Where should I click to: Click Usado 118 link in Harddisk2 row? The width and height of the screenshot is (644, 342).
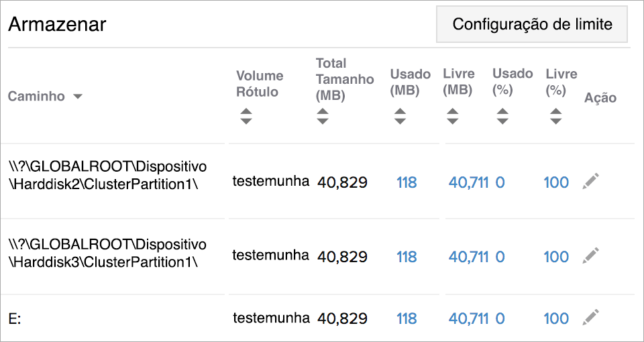click(x=407, y=182)
